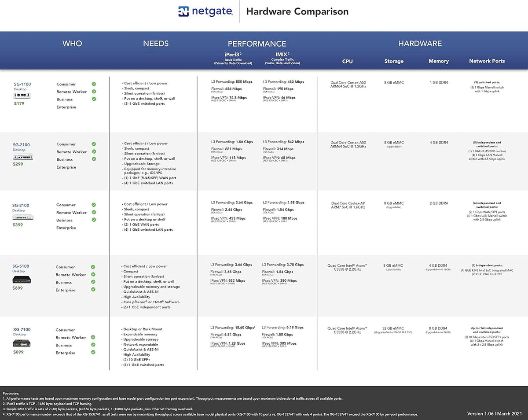Viewport: 528px width, 420px height.
Task: Click the '8 GB DDR4' memory cell
Action: 439,328
